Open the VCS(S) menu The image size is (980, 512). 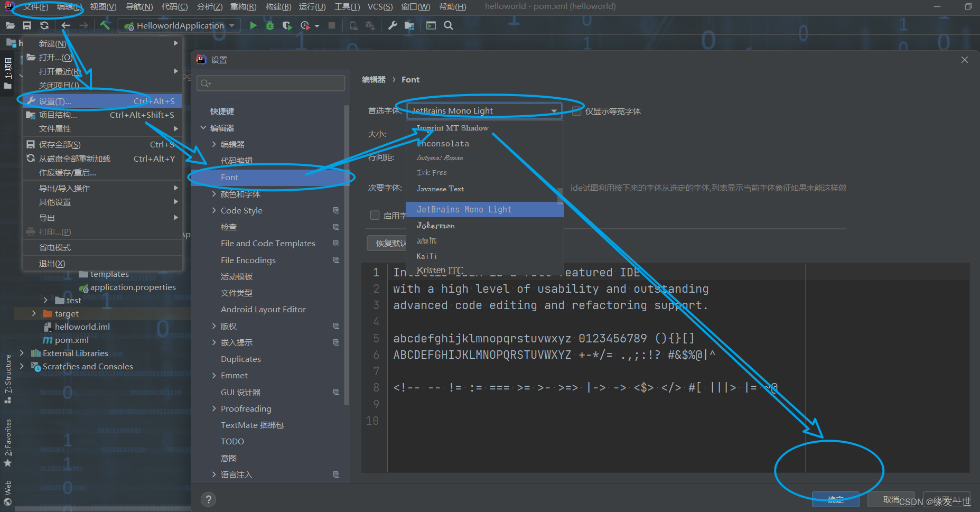(380, 7)
